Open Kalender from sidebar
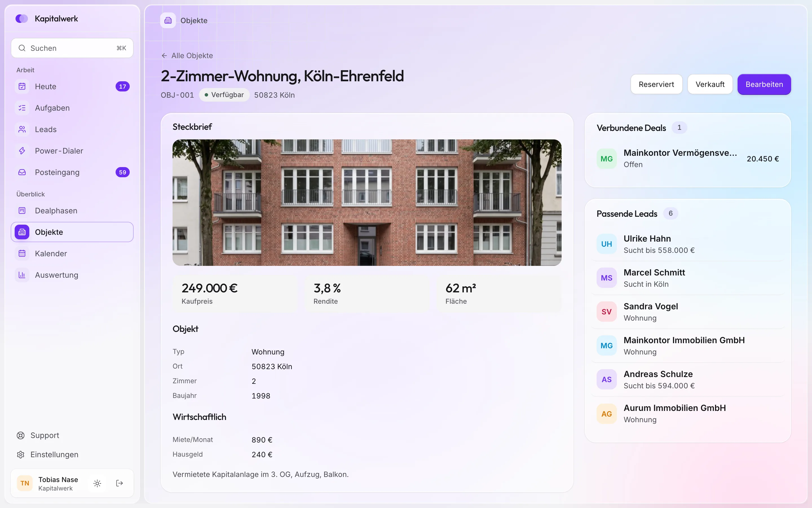 click(x=72, y=254)
